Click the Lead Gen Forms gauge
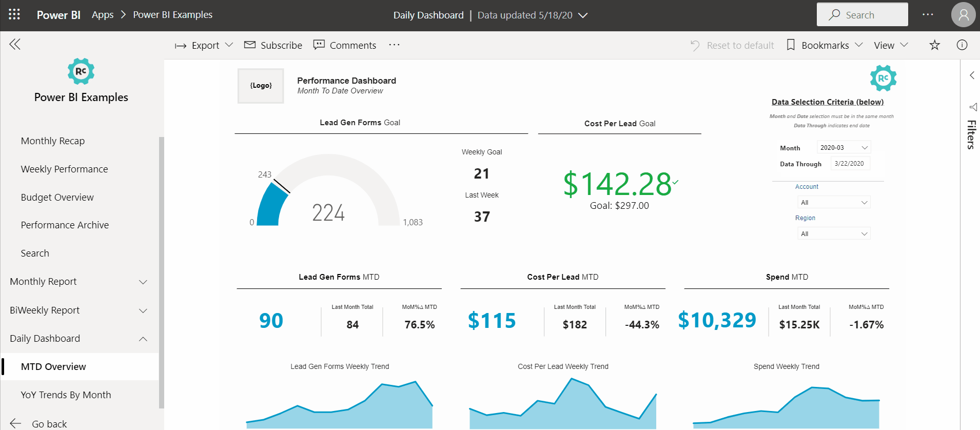The height and width of the screenshot is (430, 980). coord(328,190)
